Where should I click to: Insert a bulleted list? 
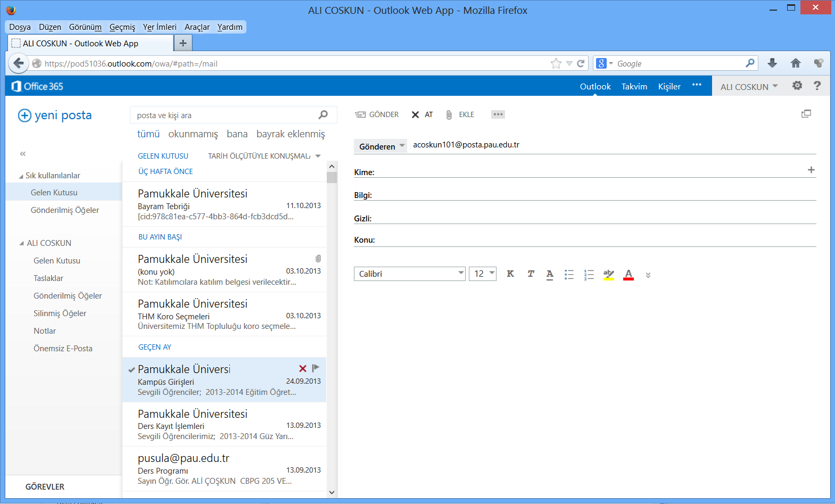point(569,274)
